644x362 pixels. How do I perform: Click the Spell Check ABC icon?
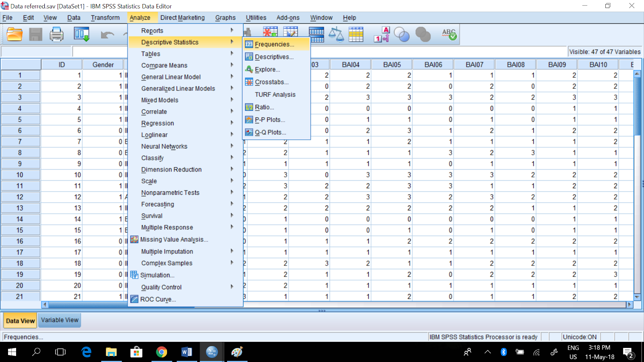449,35
